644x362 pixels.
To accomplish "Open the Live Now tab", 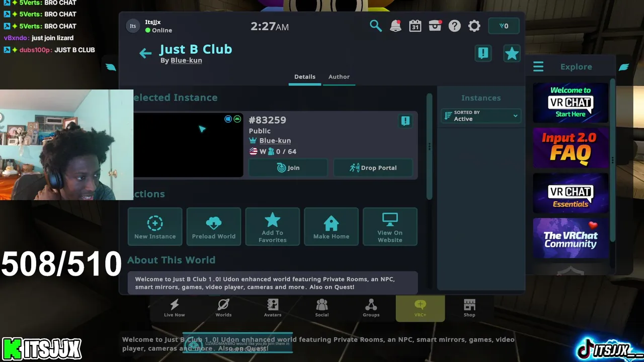I will (174, 308).
